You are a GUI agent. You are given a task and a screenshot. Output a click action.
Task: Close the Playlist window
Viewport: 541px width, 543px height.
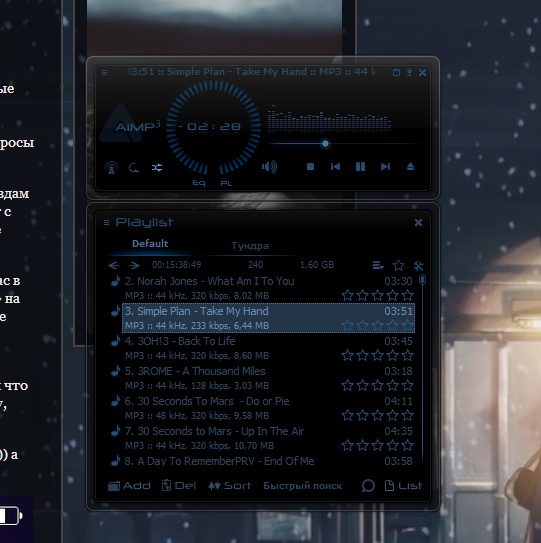coord(418,222)
